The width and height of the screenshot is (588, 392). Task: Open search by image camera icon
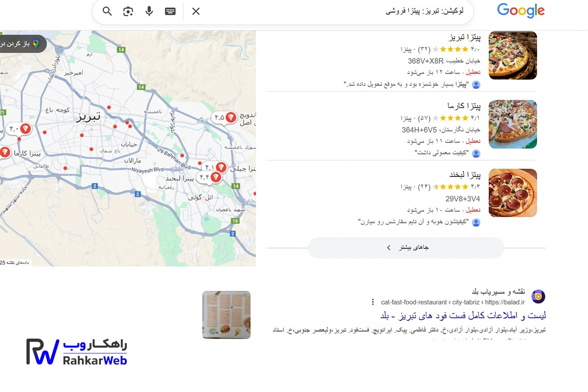[128, 11]
